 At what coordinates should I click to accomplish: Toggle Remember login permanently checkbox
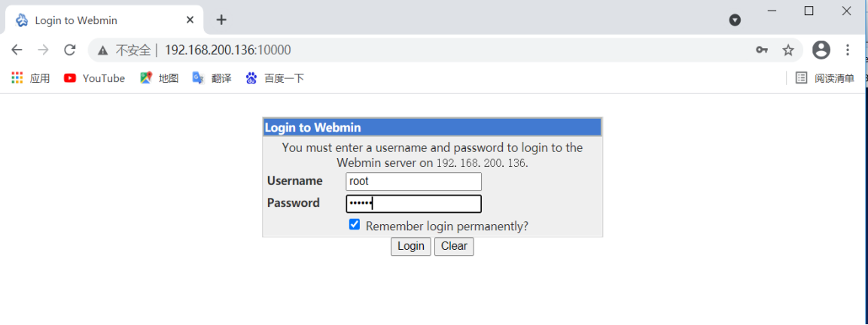click(355, 225)
